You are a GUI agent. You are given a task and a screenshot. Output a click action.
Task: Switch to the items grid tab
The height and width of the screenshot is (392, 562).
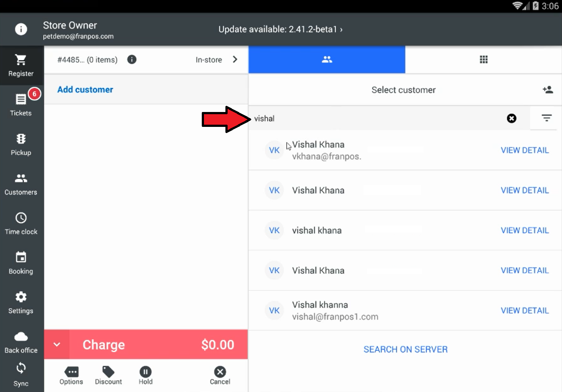click(484, 59)
